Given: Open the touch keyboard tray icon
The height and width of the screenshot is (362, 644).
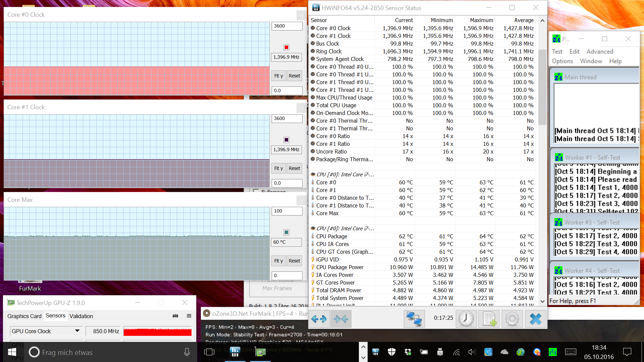Looking at the screenshot, I should pos(571,352).
